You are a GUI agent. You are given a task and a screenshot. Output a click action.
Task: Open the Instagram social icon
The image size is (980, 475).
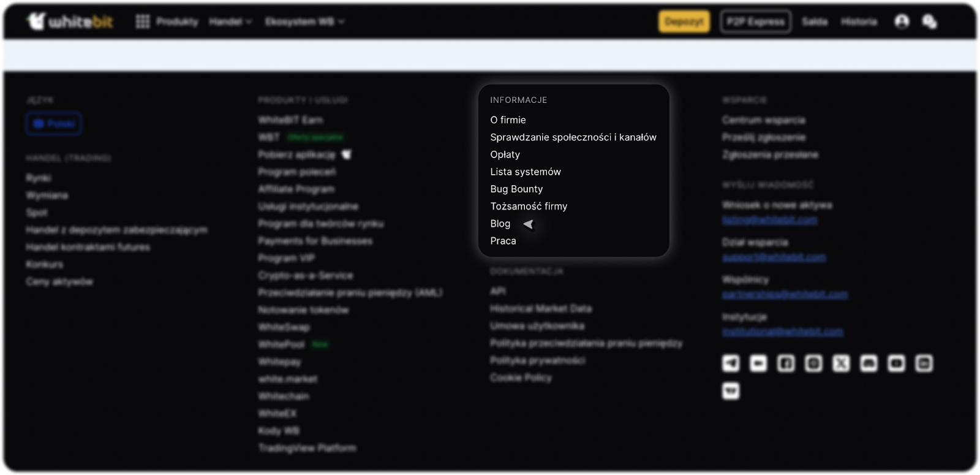[813, 363]
